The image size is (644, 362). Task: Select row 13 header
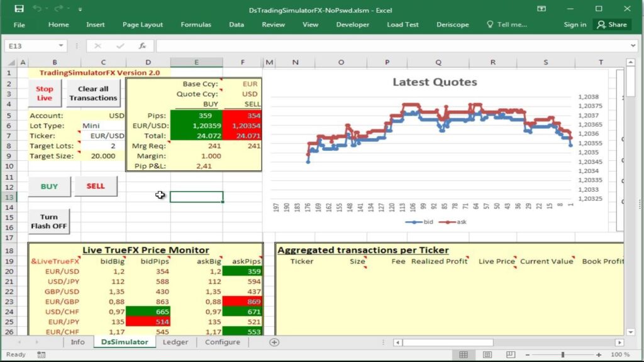(x=9, y=197)
